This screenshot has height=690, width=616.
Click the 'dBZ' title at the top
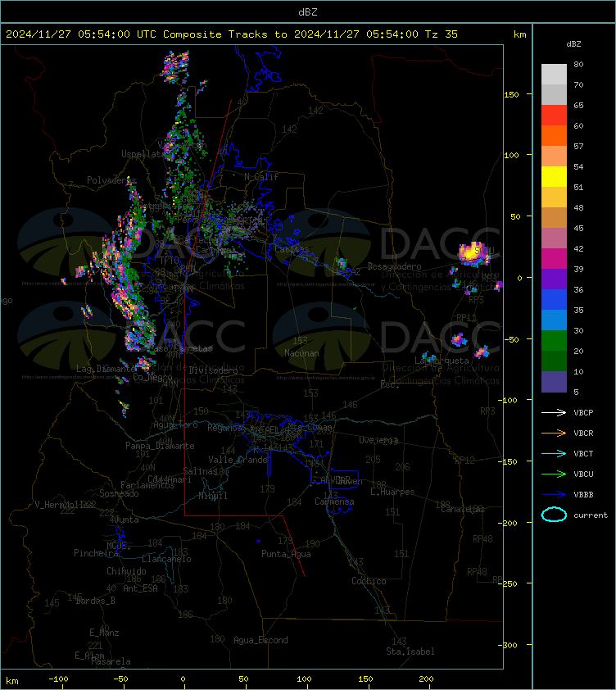click(308, 12)
